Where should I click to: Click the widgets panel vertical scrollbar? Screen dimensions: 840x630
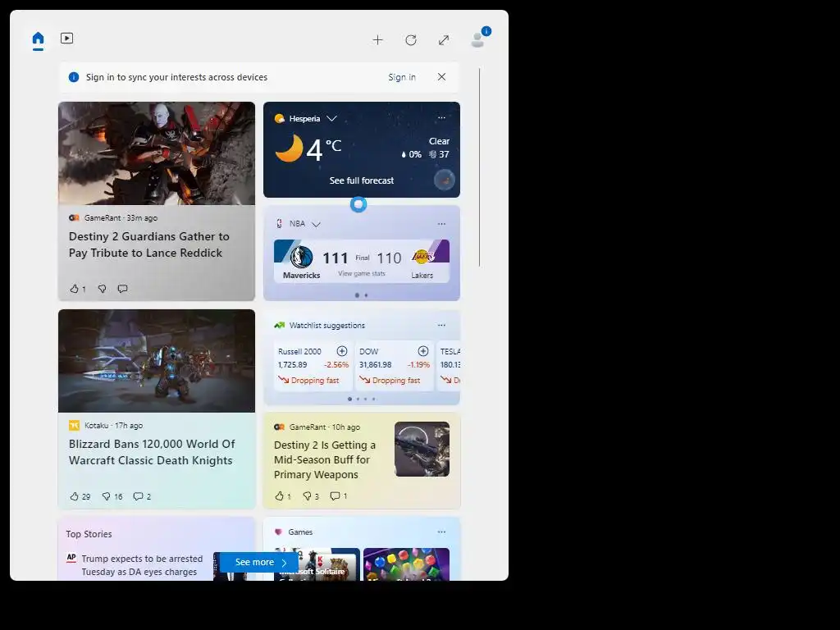[x=479, y=167]
